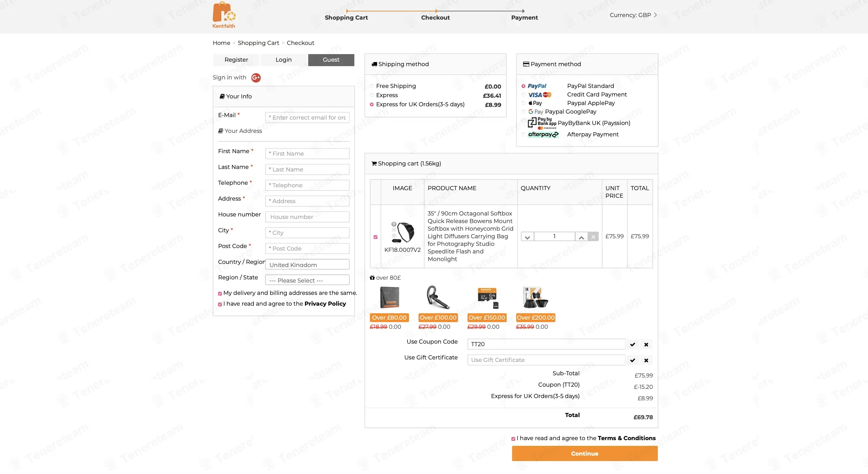Focus the Last Name field
The height and width of the screenshot is (474, 868).
click(x=307, y=169)
